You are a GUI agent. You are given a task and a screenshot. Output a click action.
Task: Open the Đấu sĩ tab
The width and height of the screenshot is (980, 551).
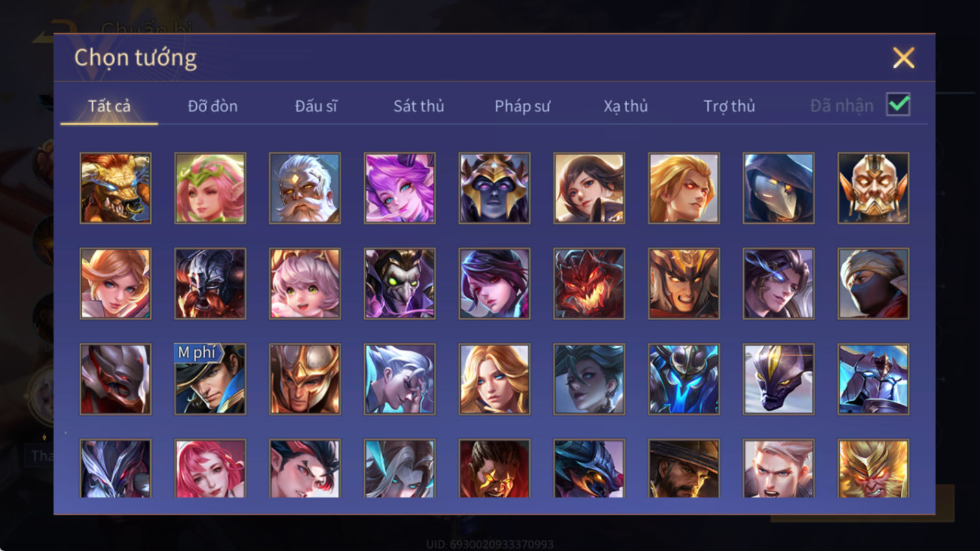point(316,106)
